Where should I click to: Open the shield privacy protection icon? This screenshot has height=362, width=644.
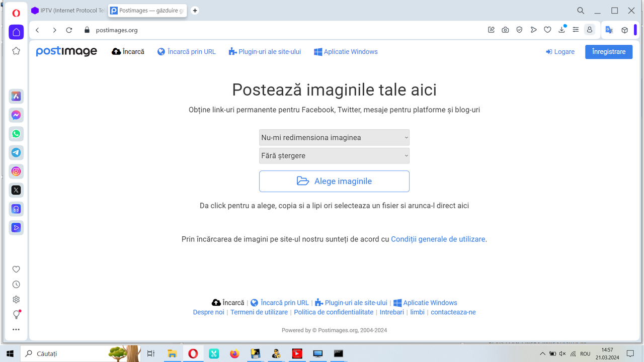click(x=519, y=30)
